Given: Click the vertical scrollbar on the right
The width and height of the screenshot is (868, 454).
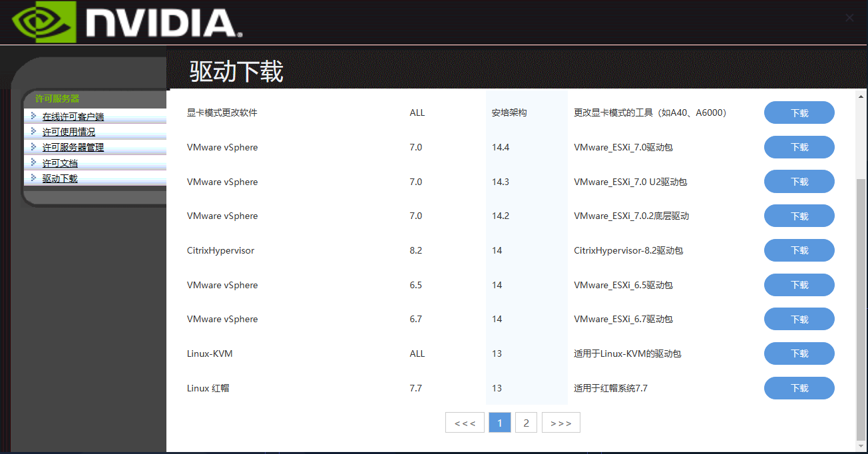Looking at the screenshot, I should click(863, 266).
